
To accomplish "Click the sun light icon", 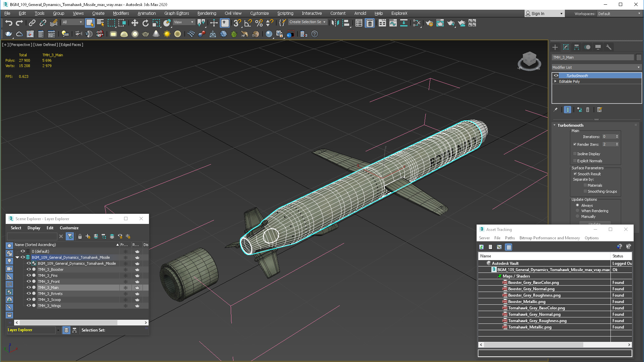I will point(167,34).
